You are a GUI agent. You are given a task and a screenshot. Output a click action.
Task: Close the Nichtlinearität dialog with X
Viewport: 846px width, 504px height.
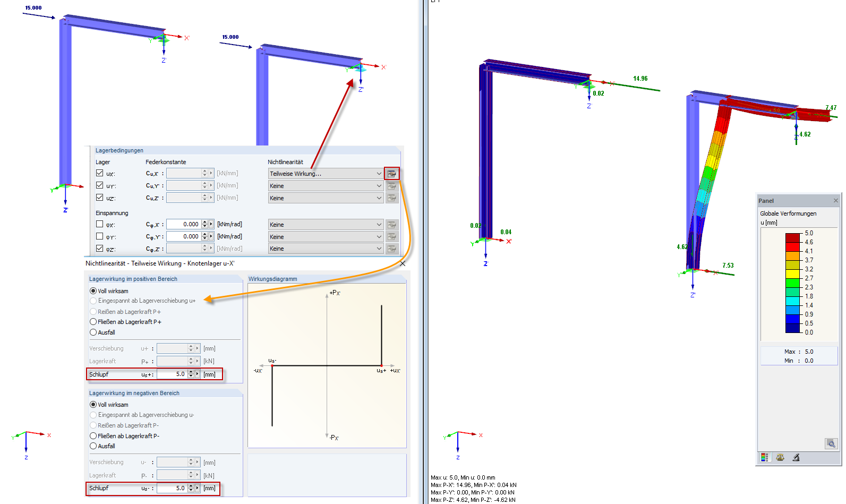click(403, 263)
